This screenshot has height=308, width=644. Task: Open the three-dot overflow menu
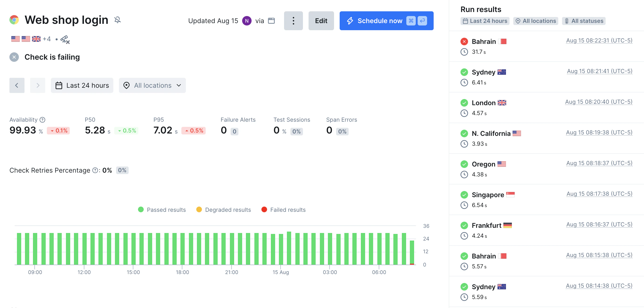pos(293,21)
